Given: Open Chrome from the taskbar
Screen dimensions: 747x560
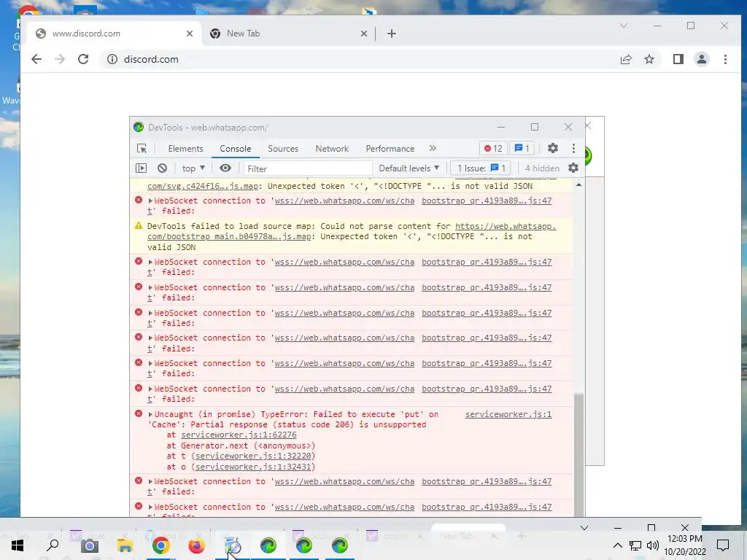Looking at the screenshot, I should point(161,545).
